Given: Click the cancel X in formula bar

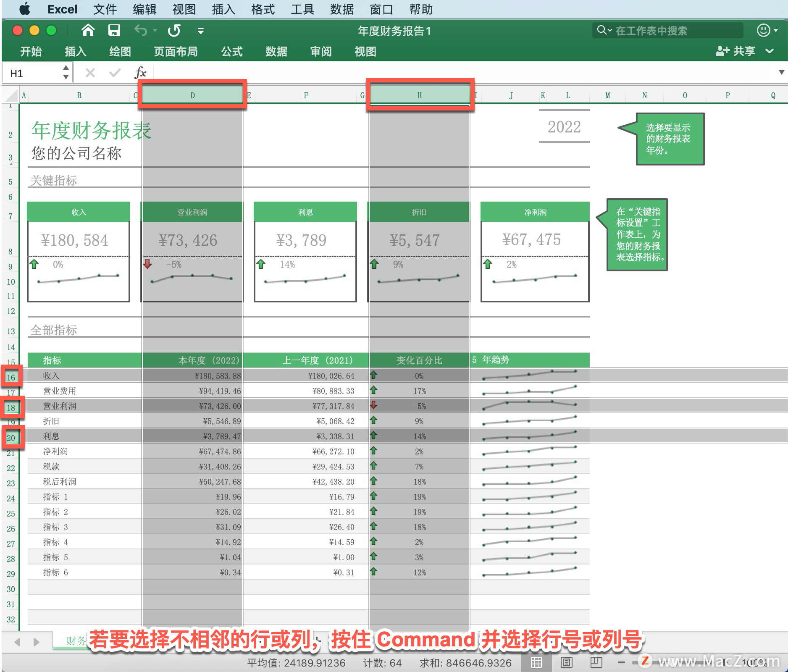Looking at the screenshot, I should pos(90,73).
